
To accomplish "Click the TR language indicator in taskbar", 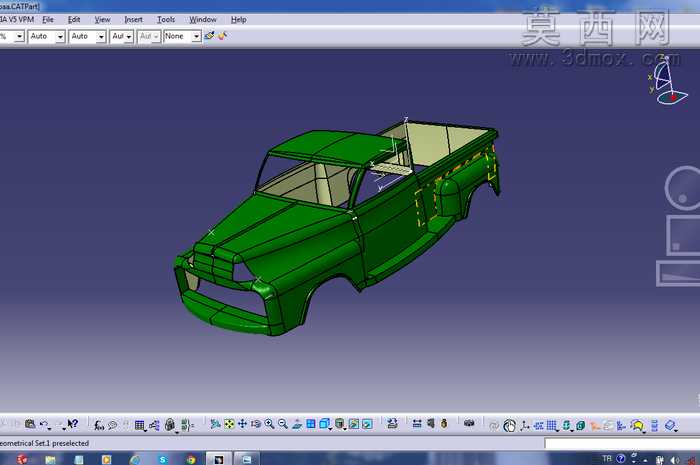I will coord(607,458).
